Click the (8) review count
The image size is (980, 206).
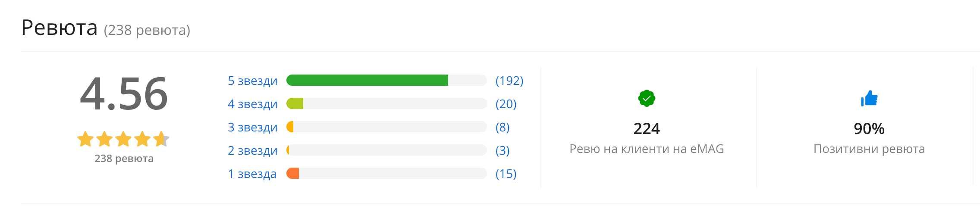point(503,127)
